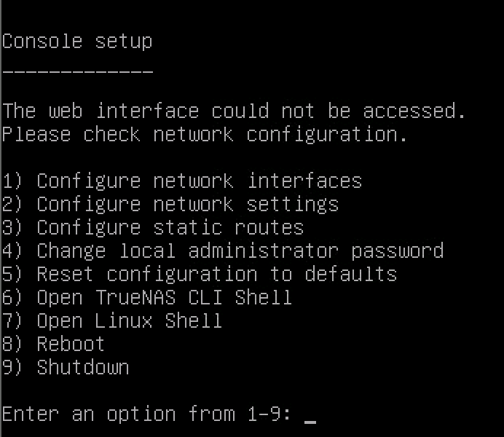
Task: Click the 'Enter an option from 1-9' prompt
Action: point(146,414)
